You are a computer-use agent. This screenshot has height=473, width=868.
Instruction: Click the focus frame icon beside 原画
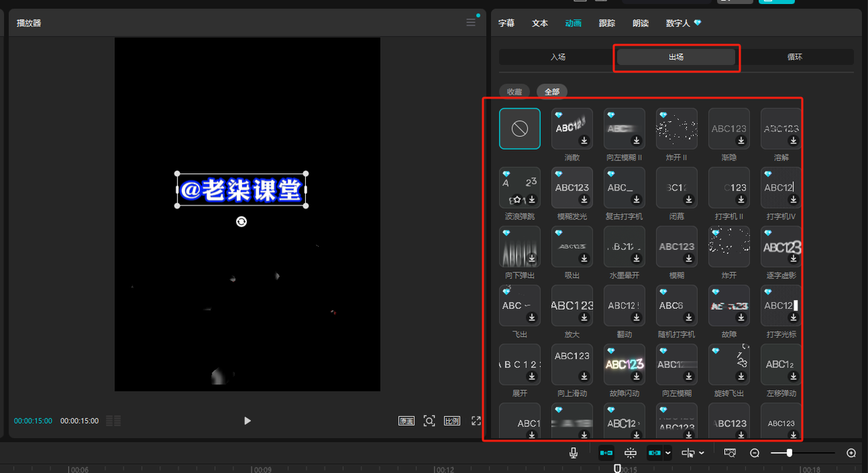[429, 421]
